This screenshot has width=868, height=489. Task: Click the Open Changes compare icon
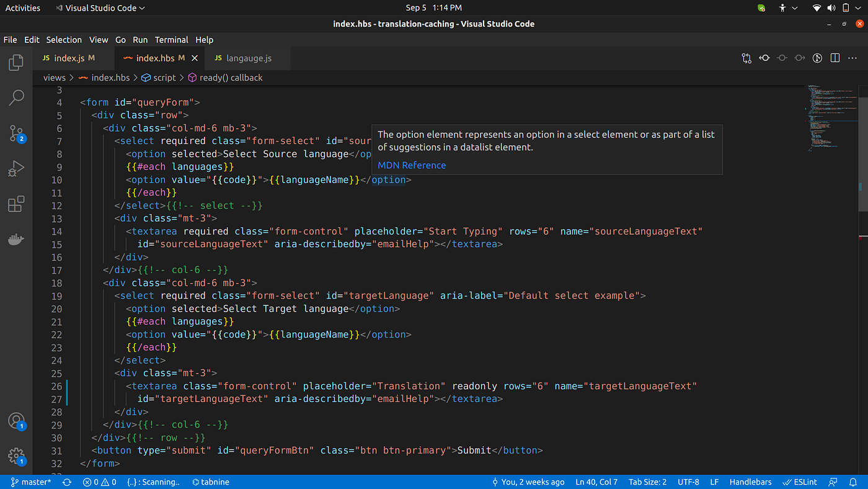(746, 58)
